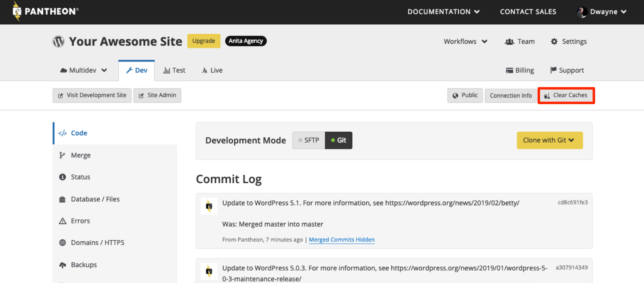
Task: Open Settings with the gear icon
Action: tap(569, 42)
